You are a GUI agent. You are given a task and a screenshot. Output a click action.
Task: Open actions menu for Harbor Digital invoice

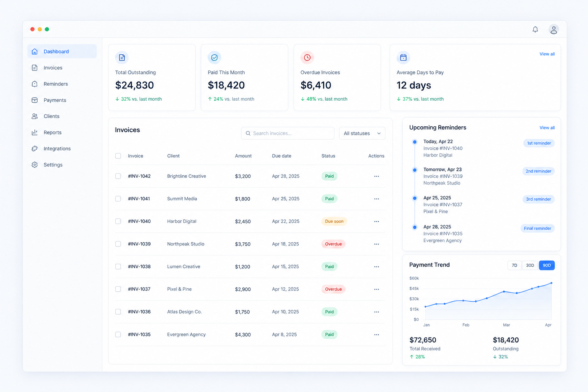[x=376, y=221]
